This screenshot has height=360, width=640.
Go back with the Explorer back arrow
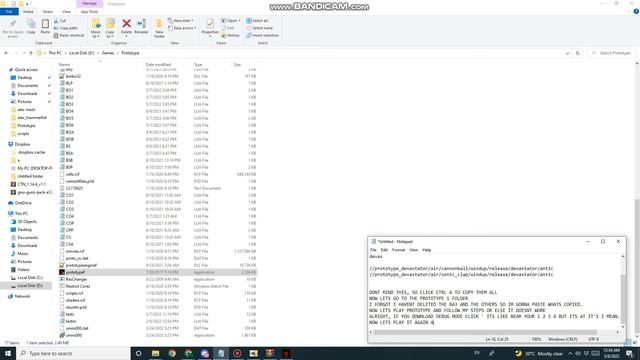[x=6, y=53]
